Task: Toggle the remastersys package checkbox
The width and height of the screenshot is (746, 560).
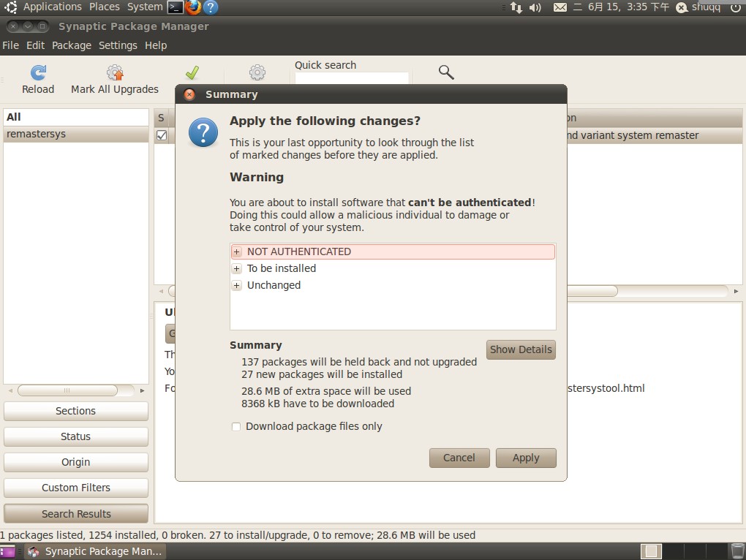Action: click(x=162, y=135)
